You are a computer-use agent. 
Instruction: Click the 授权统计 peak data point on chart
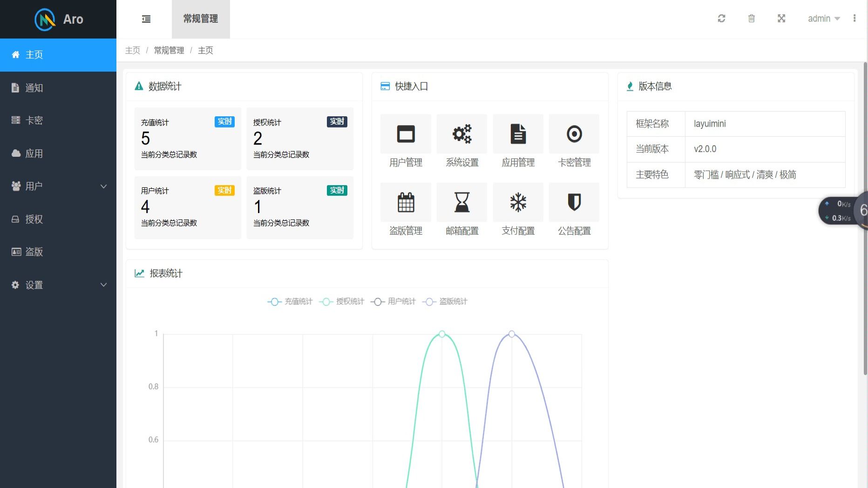coord(442,334)
